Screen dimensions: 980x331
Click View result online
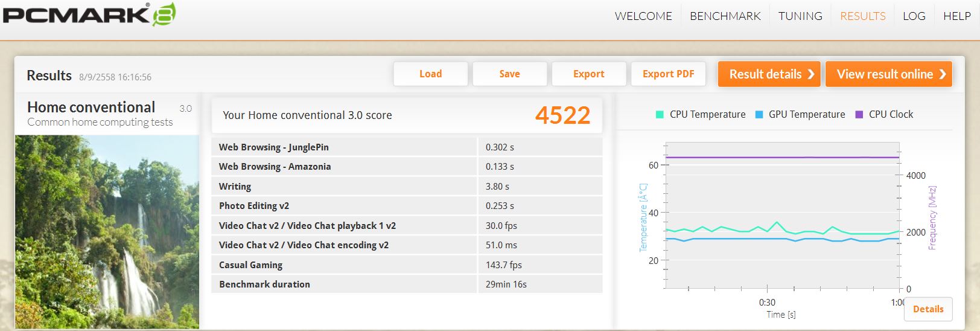click(889, 74)
